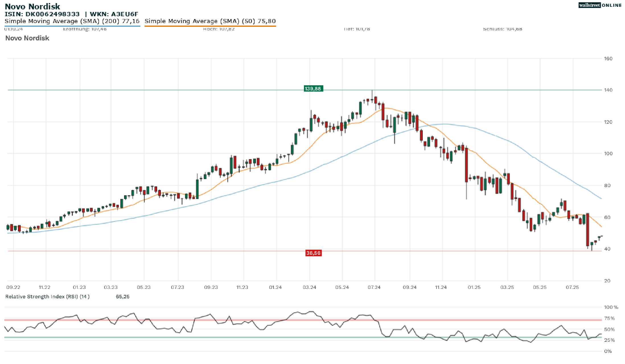This screenshot has height=364, width=625.
Task: Click the 09.24 date axis label
Action: click(410, 287)
